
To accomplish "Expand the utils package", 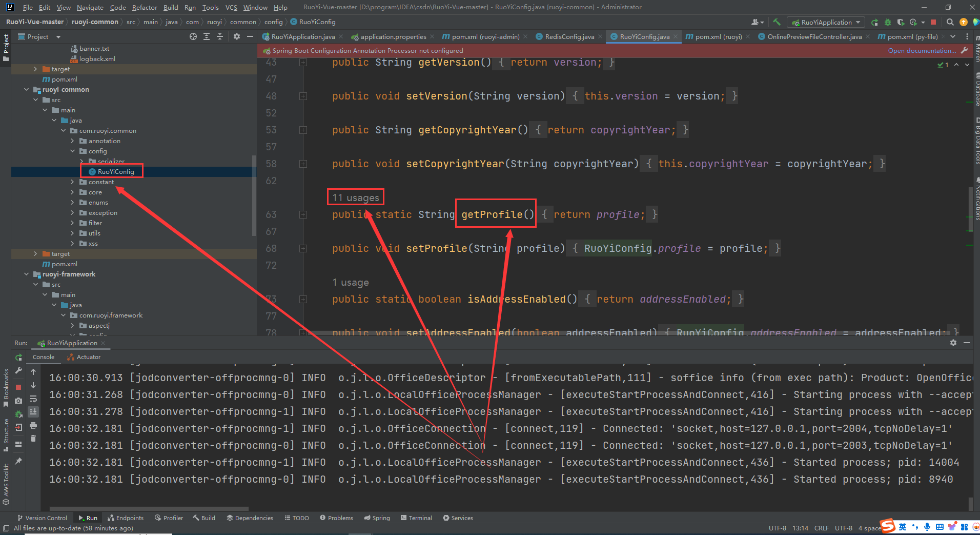I will tap(72, 233).
